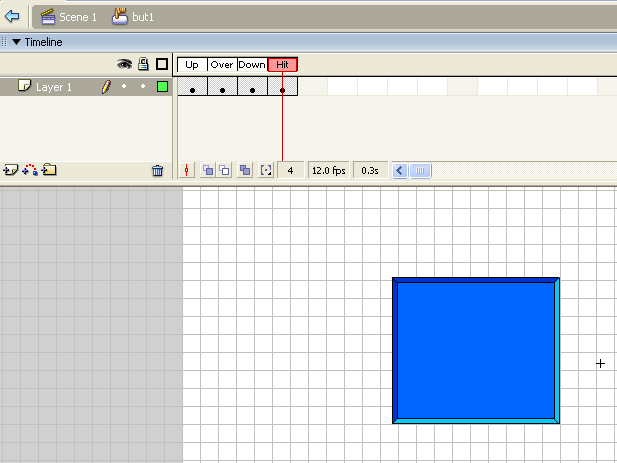
Task: Click the Over keyframe in Layer 1
Action: (222, 87)
